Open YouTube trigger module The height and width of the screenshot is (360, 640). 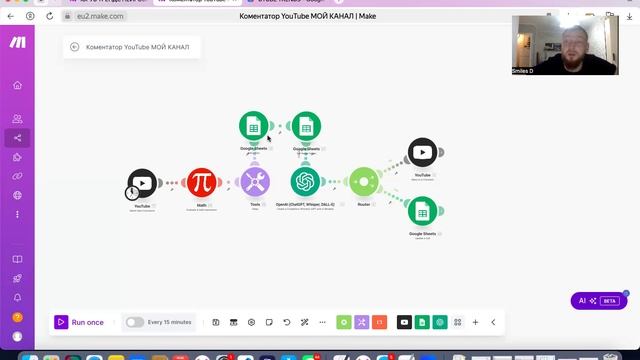pos(142,183)
